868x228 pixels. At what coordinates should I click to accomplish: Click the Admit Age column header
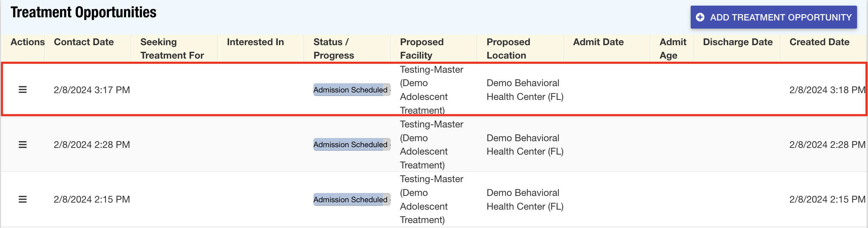[x=673, y=49]
